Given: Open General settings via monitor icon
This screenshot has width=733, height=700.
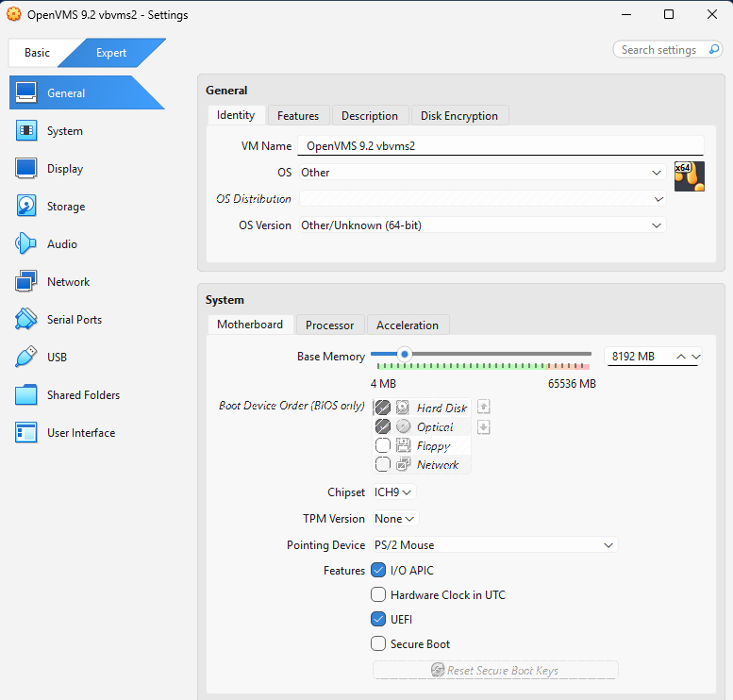Looking at the screenshot, I should point(25,92).
